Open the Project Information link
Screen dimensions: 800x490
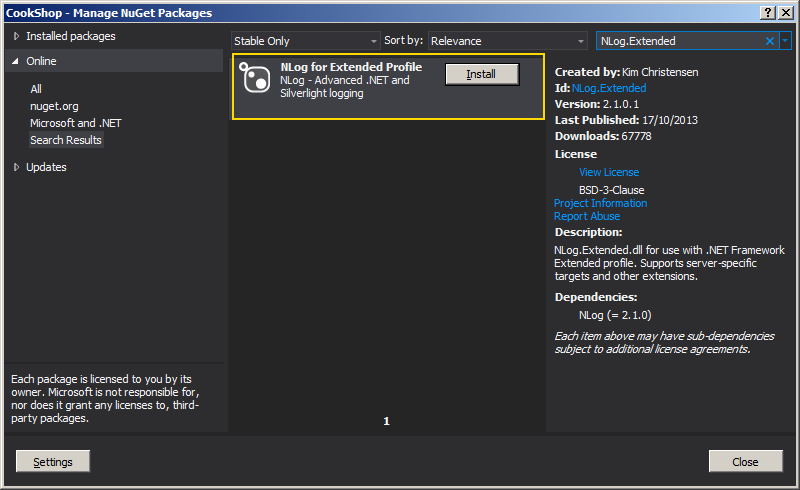click(600, 203)
